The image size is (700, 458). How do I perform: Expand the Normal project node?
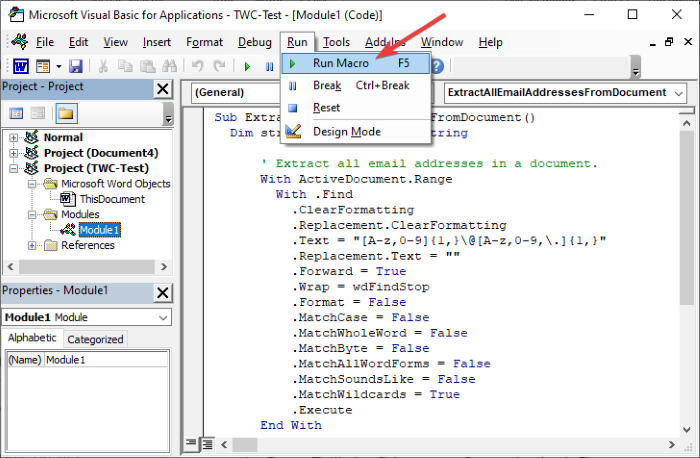(x=13, y=137)
